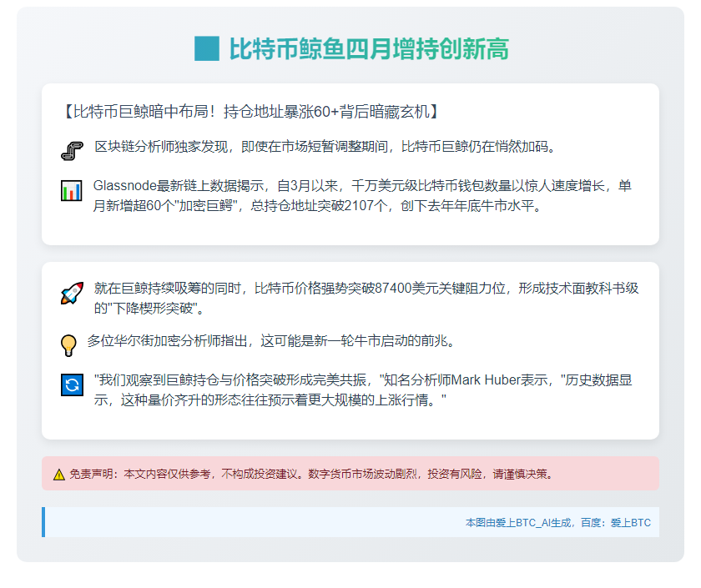Image resolution: width=701 pixels, height=588 pixels.
Task: Click the bar chart icon beside the Glassnode text
Action: click(72, 190)
